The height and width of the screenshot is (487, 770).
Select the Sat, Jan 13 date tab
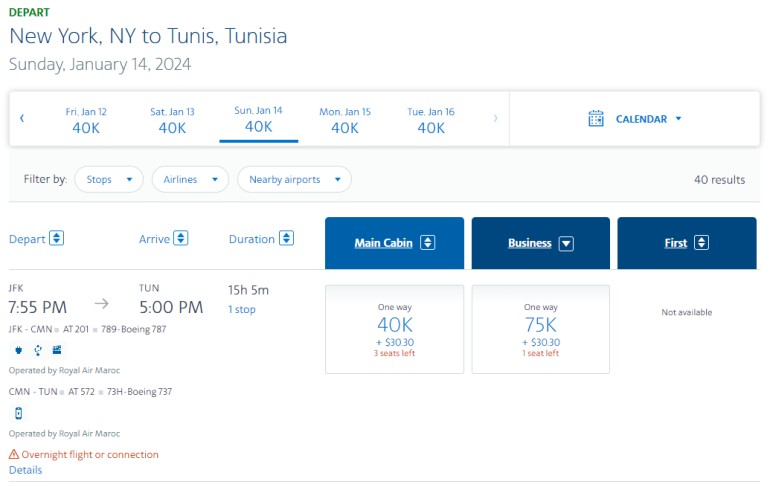click(x=172, y=120)
